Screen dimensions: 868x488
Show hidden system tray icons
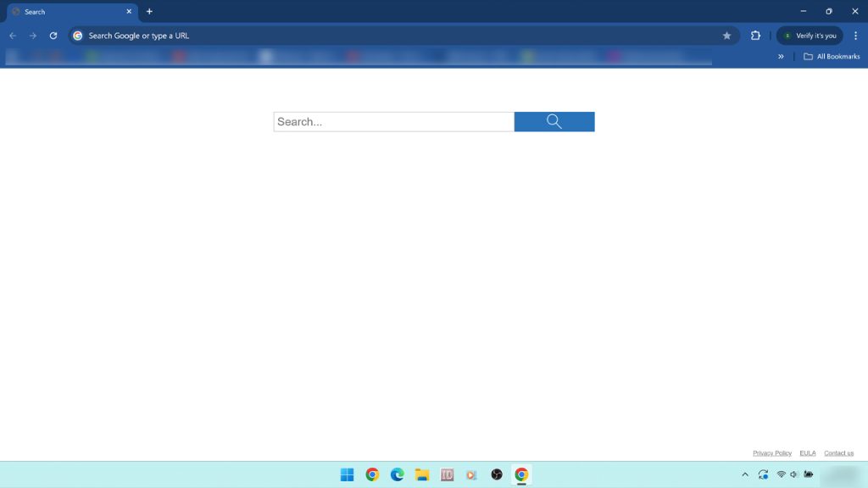(x=745, y=474)
